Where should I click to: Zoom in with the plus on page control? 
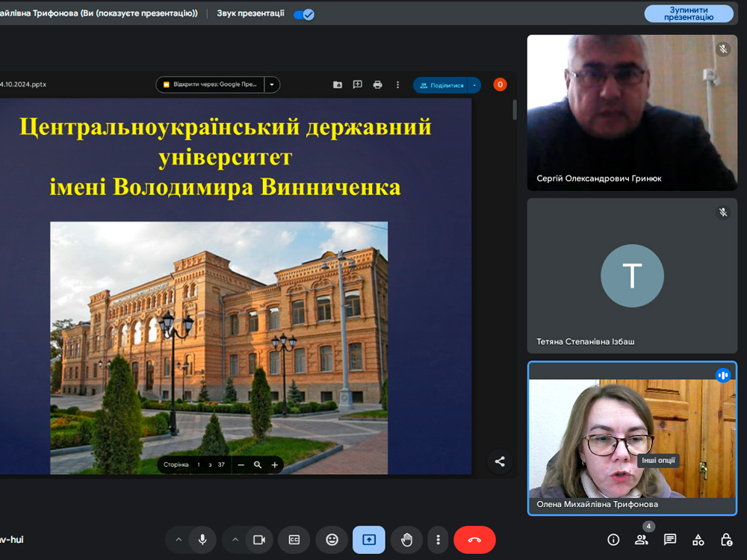pos(275,464)
